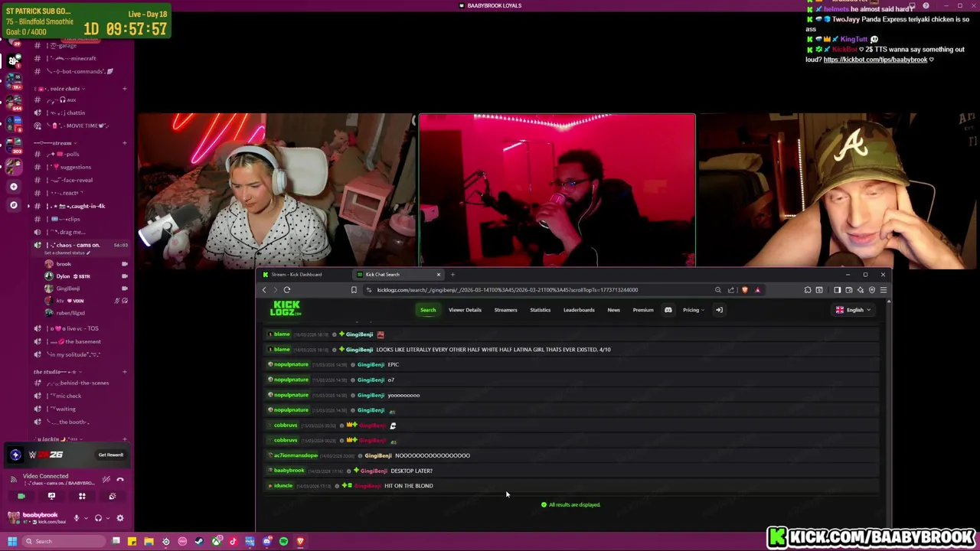This screenshot has height=551, width=980.
Task: Open Viewer Details tab
Action: 465,310
